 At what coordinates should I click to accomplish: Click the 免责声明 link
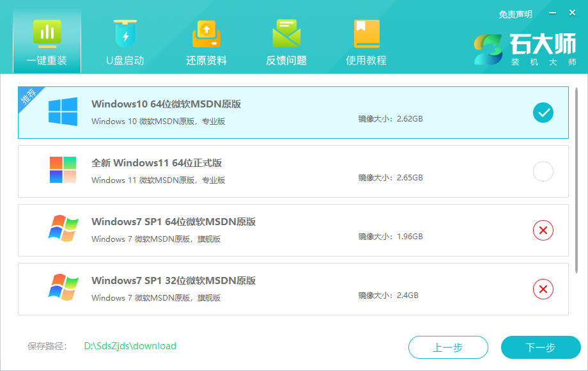[x=515, y=15]
